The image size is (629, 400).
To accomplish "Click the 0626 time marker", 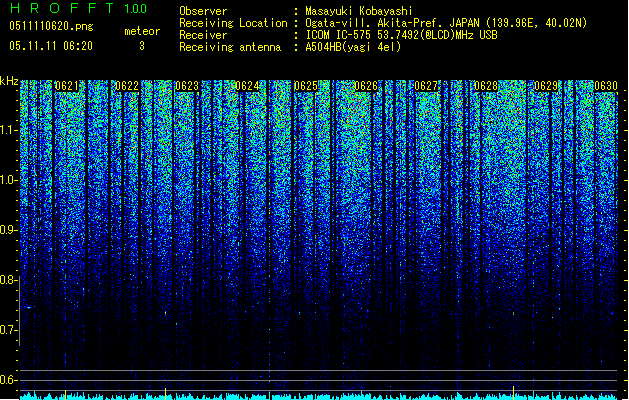I will (366, 86).
